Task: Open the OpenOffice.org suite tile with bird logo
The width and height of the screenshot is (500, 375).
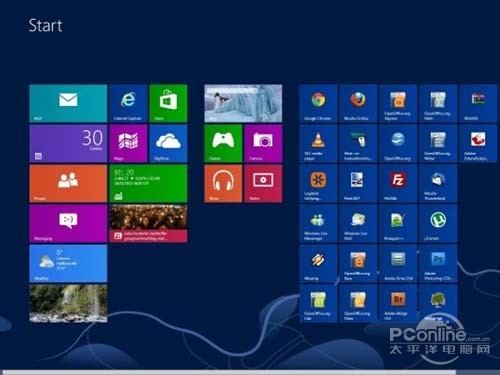Action: [398, 143]
